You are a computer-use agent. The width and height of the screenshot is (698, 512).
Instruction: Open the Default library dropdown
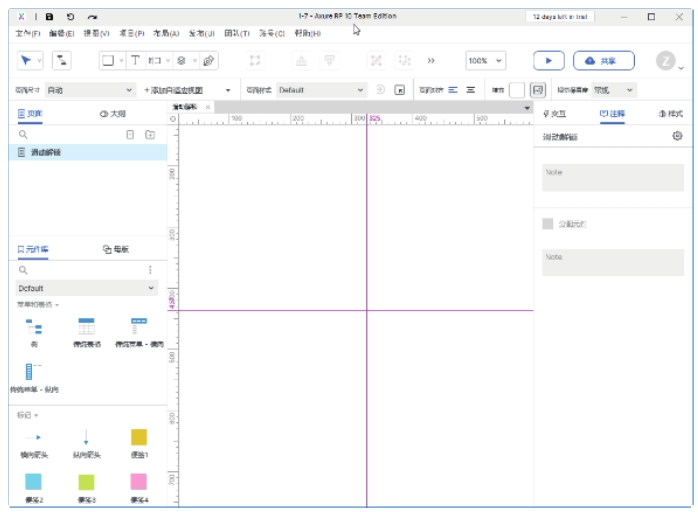(x=87, y=288)
